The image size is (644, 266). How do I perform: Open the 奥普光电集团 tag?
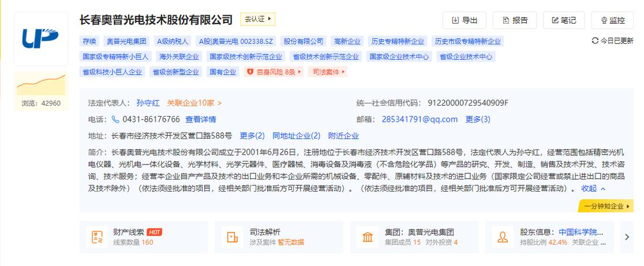point(126,41)
